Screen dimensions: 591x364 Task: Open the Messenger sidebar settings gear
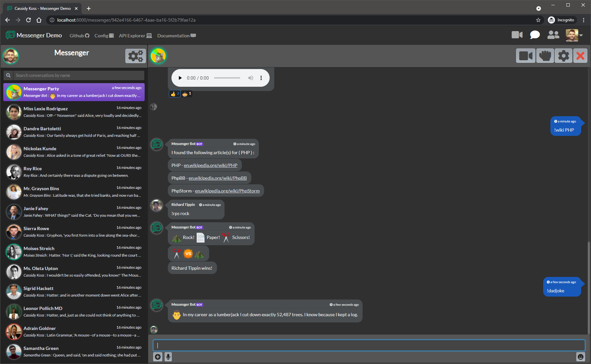point(135,56)
